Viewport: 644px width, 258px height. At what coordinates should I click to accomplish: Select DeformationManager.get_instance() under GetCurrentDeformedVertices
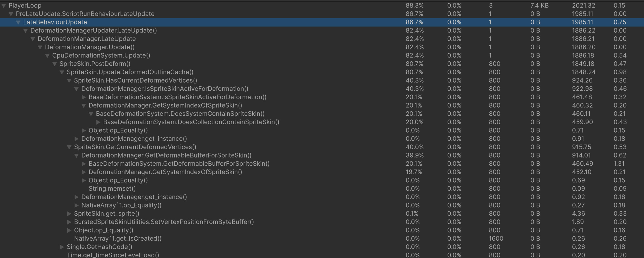[134, 197]
